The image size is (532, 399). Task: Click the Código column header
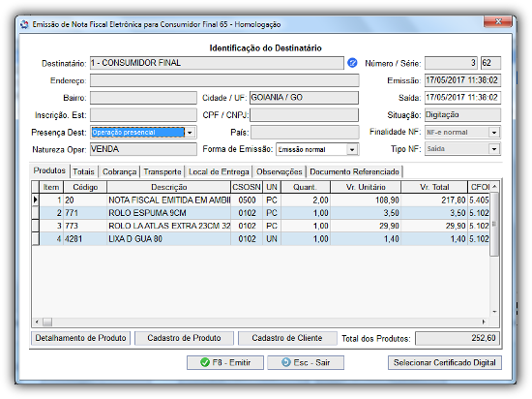tap(85, 187)
